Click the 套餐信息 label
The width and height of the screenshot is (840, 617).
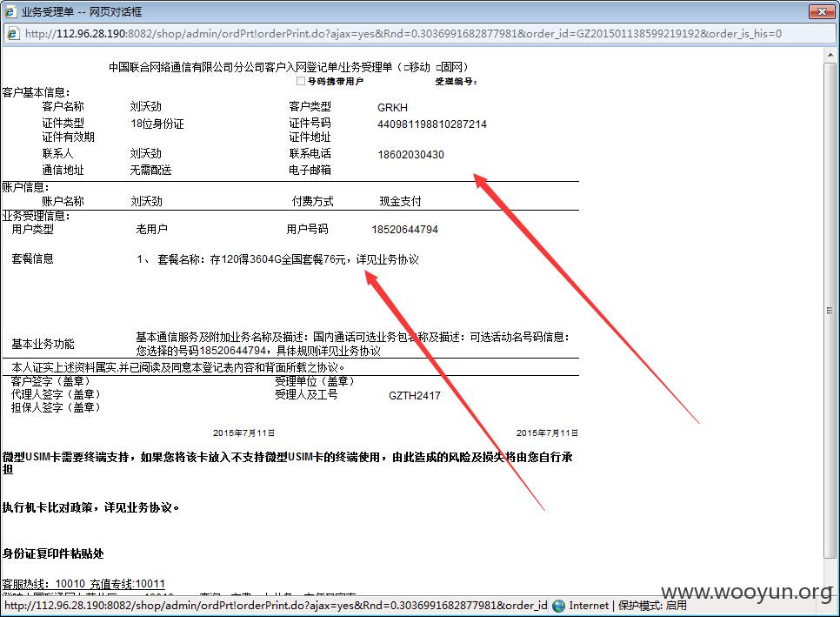pos(33,259)
